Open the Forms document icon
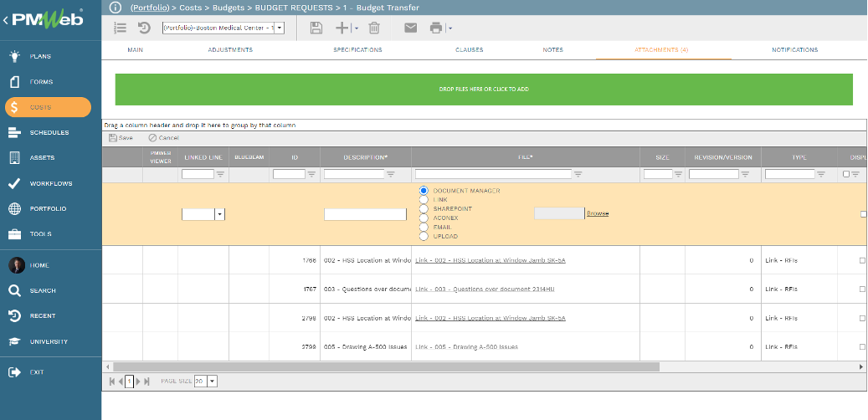 (14, 82)
